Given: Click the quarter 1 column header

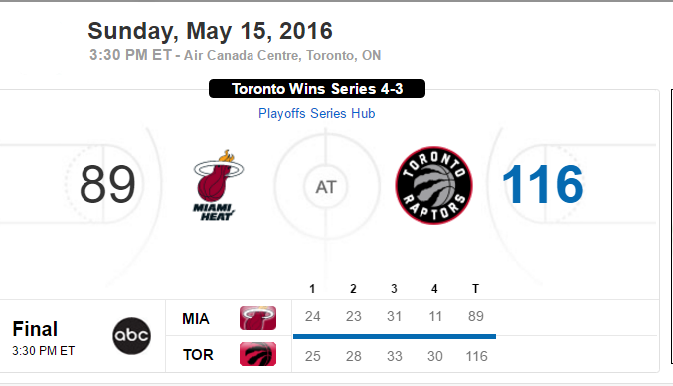Looking at the screenshot, I should [x=312, y=289].
